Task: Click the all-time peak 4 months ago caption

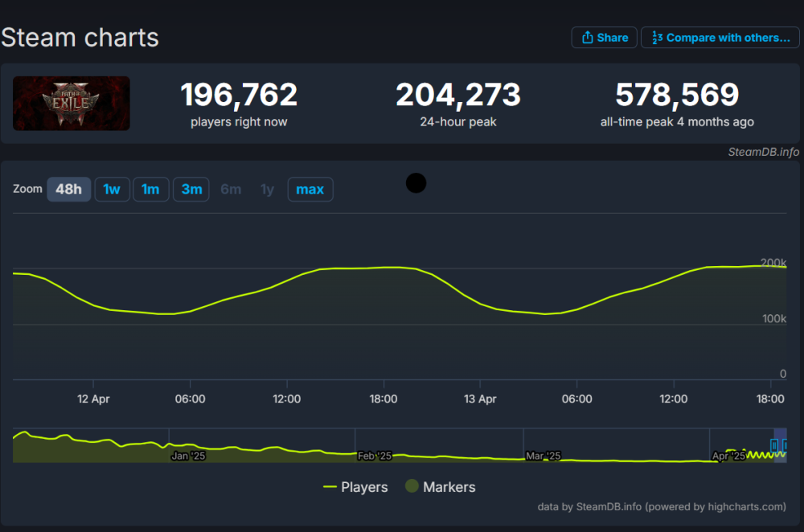Action: coord(677,122)
